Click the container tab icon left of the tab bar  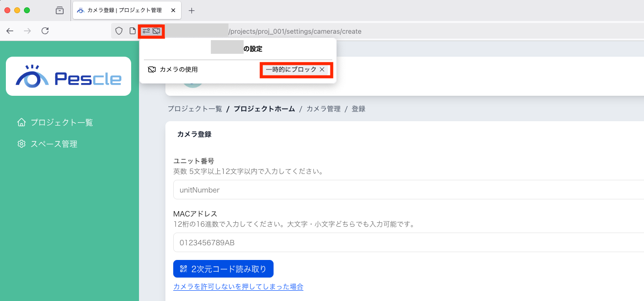point(60,10)
